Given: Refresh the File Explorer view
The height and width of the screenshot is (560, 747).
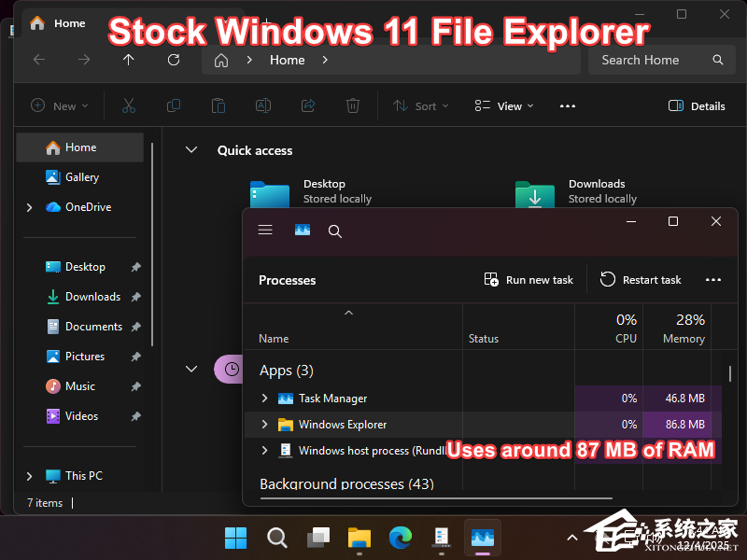Looking at the screenshot, I should (x=174, y=60).
